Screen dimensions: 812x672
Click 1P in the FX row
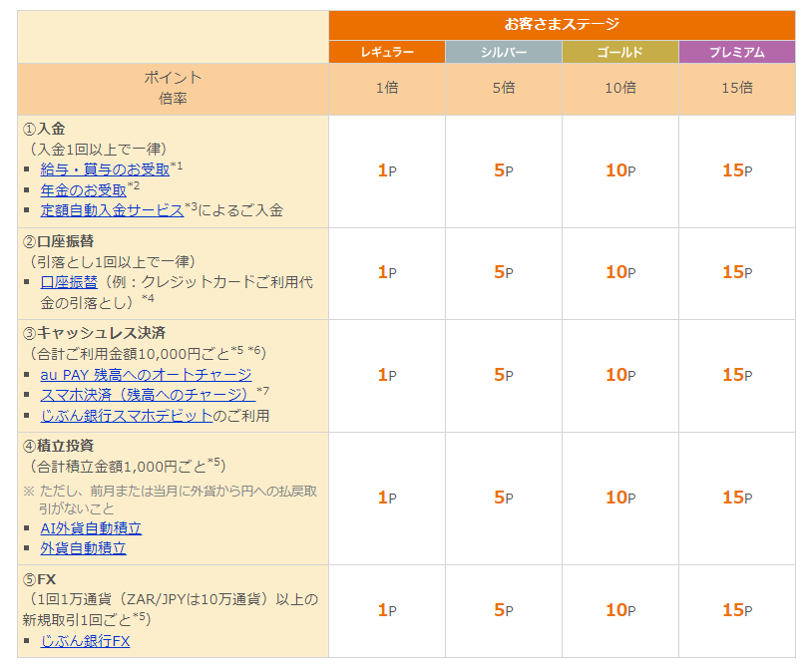[x=387, y=610]
